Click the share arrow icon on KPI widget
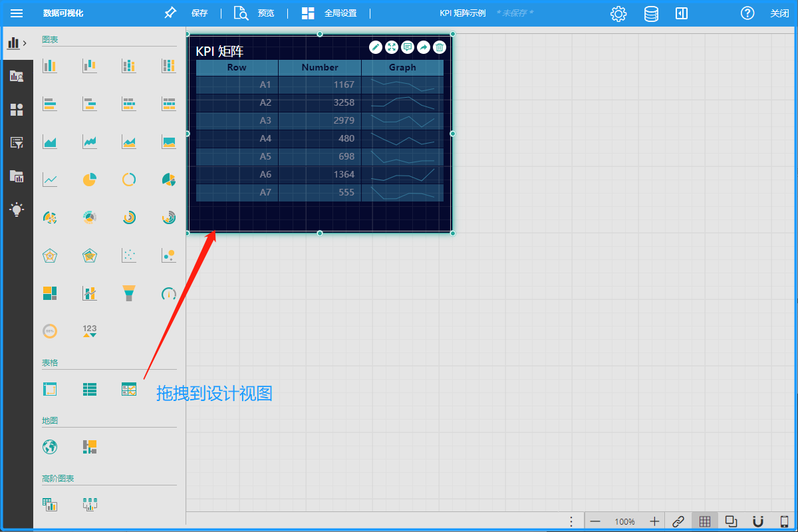Viewport: 798px width, 532px height. [x=424, y=47]
